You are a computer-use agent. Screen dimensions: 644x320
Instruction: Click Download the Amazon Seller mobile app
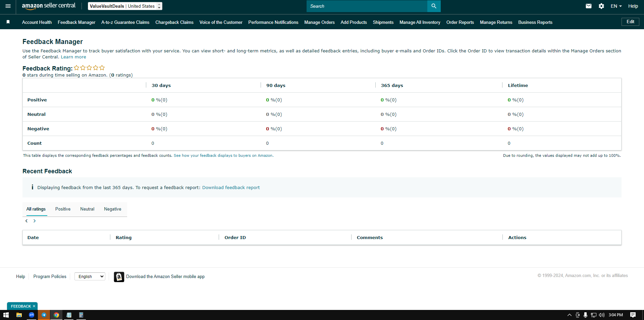[165, 277]
